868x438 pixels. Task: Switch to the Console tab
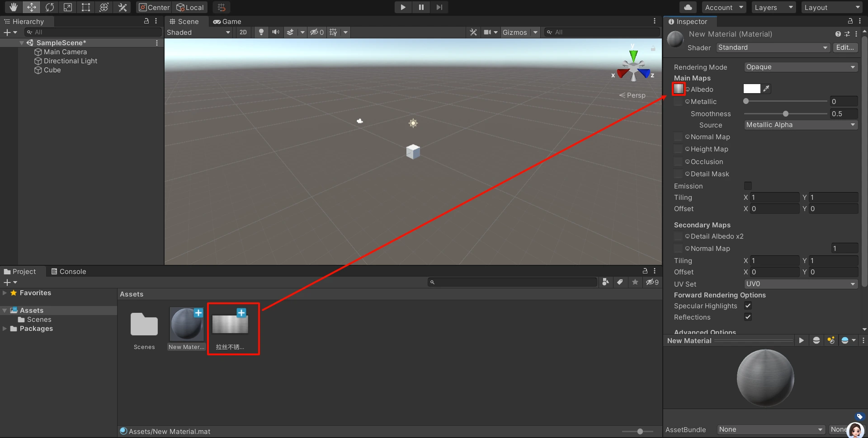point(68,272)
